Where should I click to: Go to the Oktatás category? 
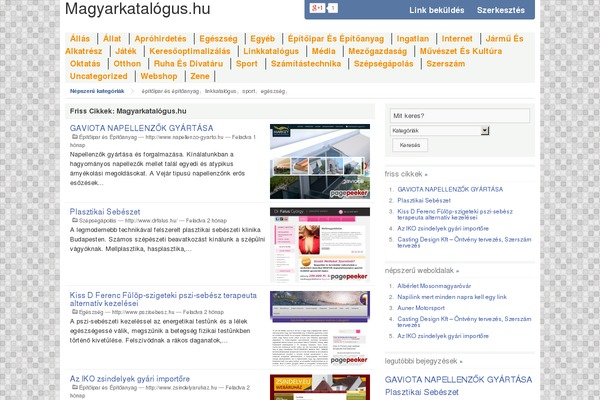[x=85, y=64]
